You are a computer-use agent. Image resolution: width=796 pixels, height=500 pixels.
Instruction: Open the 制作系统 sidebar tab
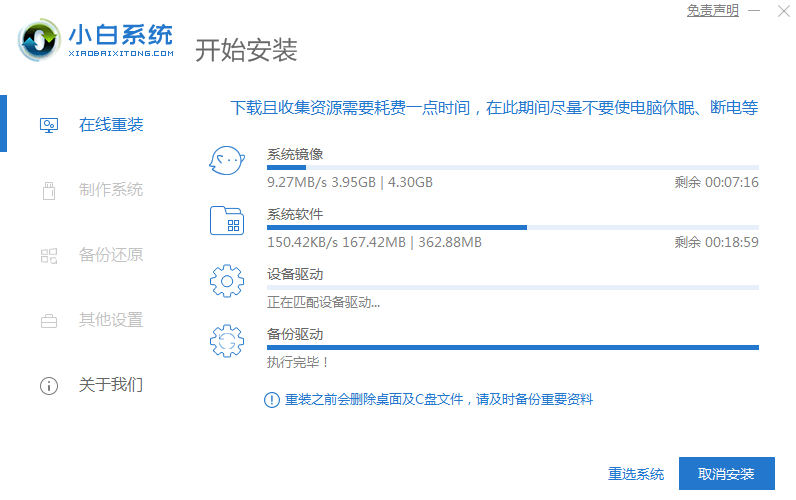(110, 190)
